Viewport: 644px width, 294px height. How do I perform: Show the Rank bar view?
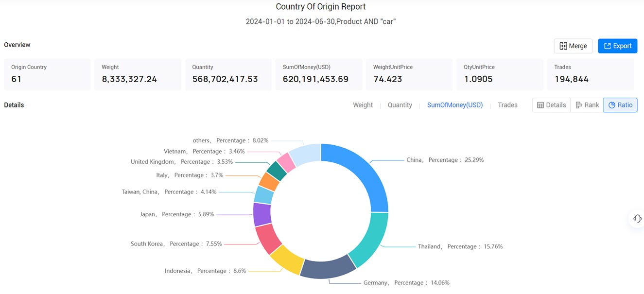pyautogui.click(x=587, y=105)
